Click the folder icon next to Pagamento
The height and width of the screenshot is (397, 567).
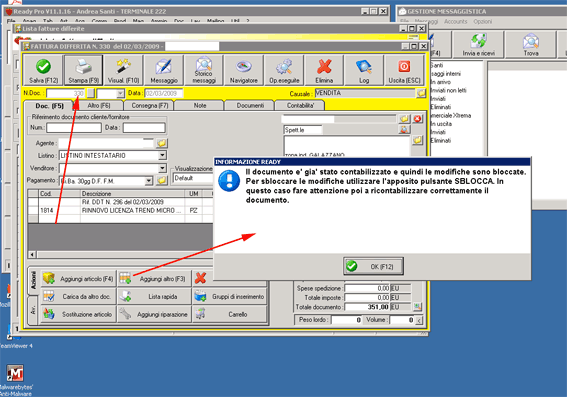coord(162,180)
